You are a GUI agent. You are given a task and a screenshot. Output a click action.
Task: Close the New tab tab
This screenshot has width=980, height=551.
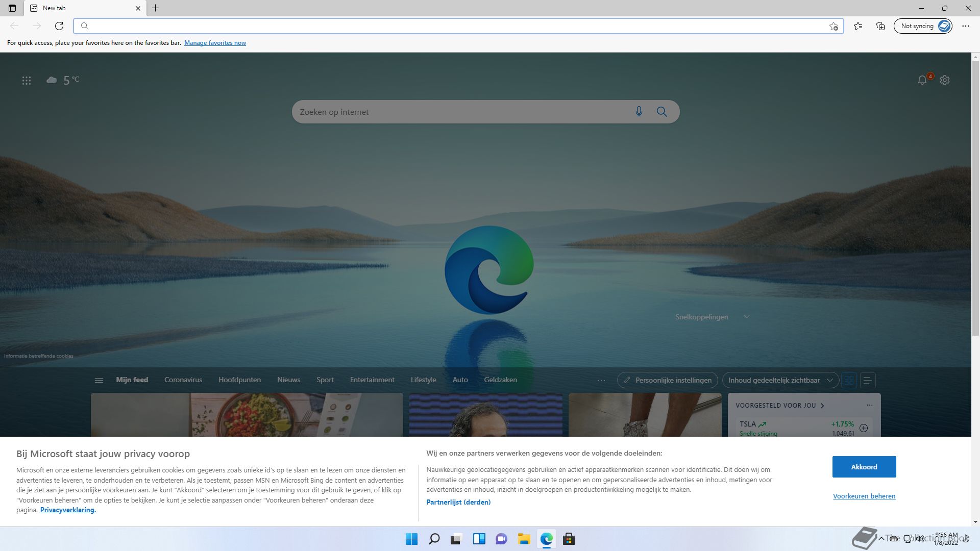pyautogui.click(x=138, y=8)
